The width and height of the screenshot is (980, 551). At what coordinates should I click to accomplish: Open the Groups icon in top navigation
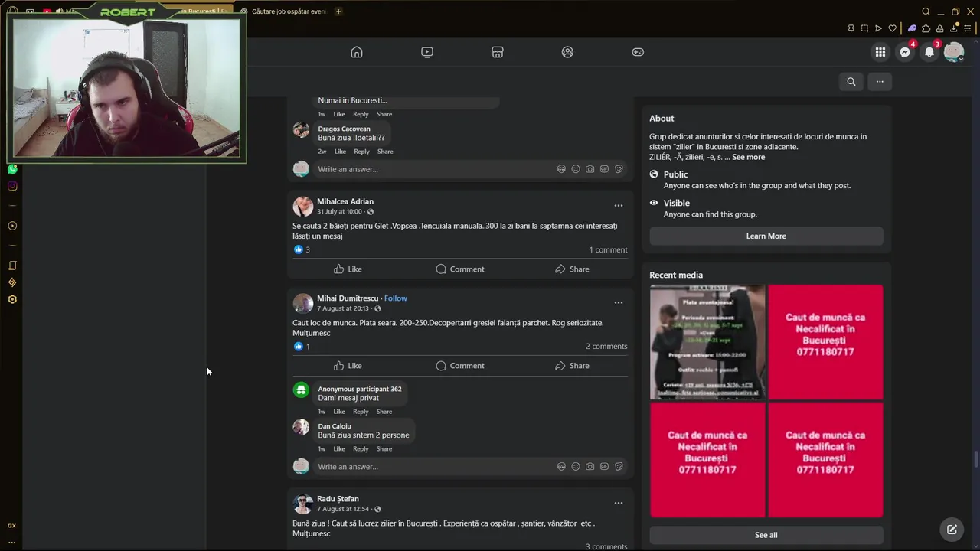(567, 52)
